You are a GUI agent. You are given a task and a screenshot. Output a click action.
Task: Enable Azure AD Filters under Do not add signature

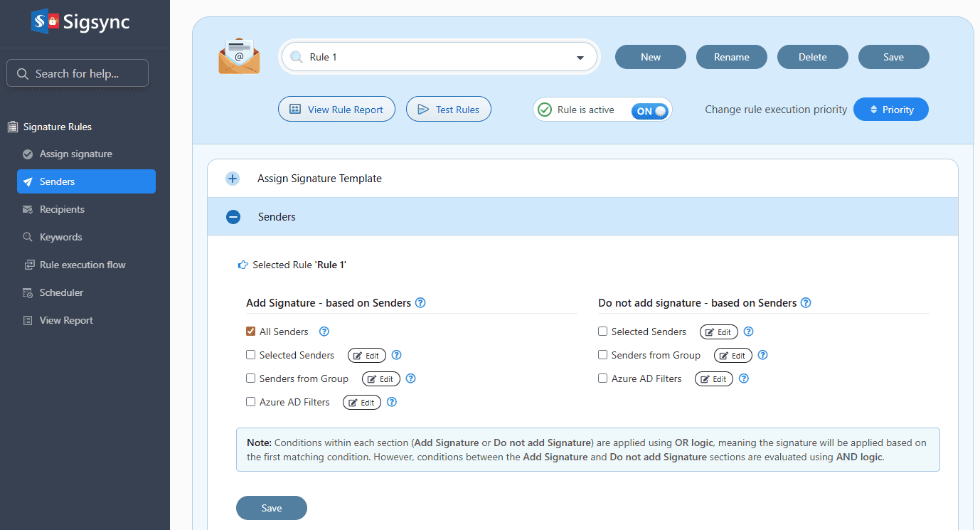coord(602,379)
